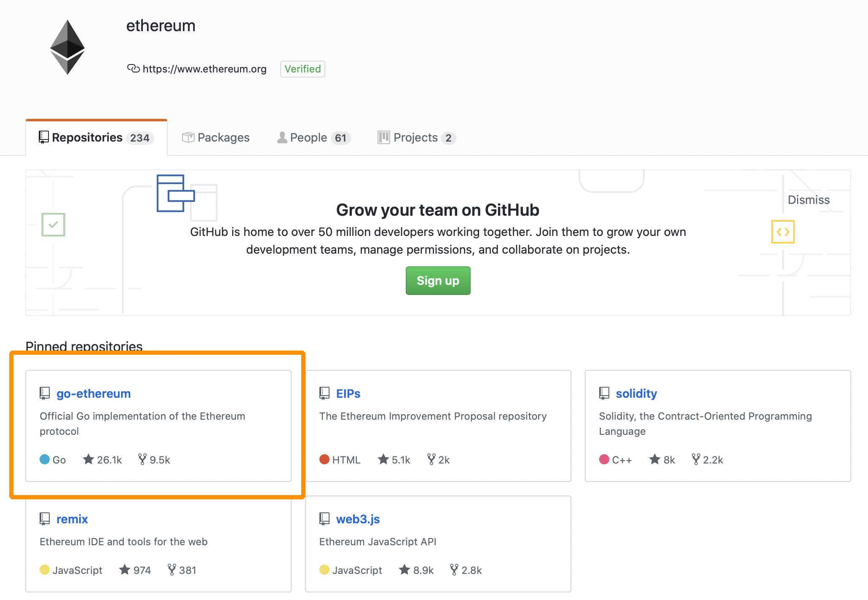View remix forks 381
868x600 pixels.
click(182, 570)
